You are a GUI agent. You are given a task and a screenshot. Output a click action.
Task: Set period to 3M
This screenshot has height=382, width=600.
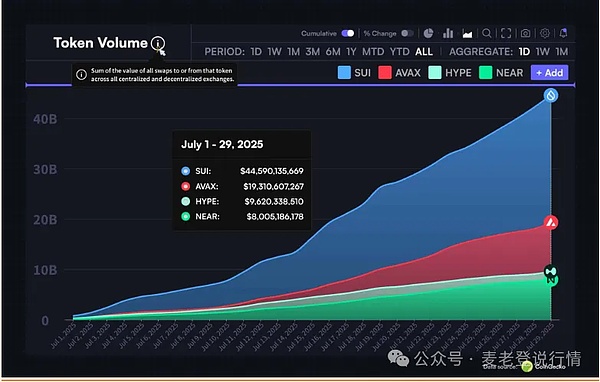[313, 52]
